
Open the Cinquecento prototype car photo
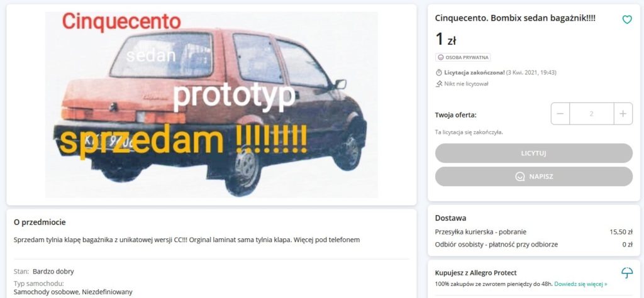pos(211,104)
